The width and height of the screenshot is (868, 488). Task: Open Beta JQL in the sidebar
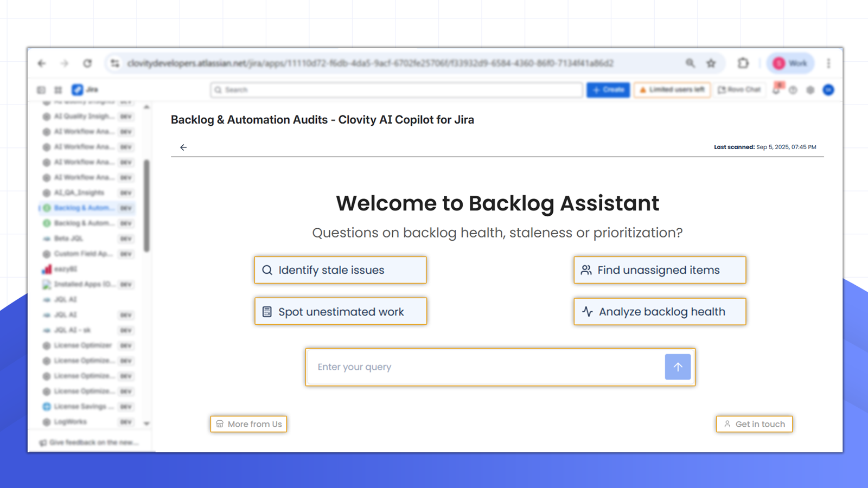pos(88,239)
